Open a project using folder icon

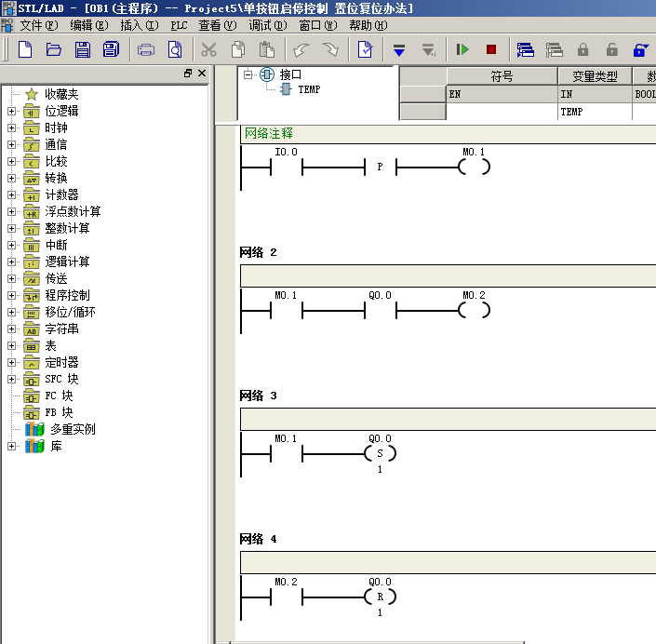click(x=54, y=50)
